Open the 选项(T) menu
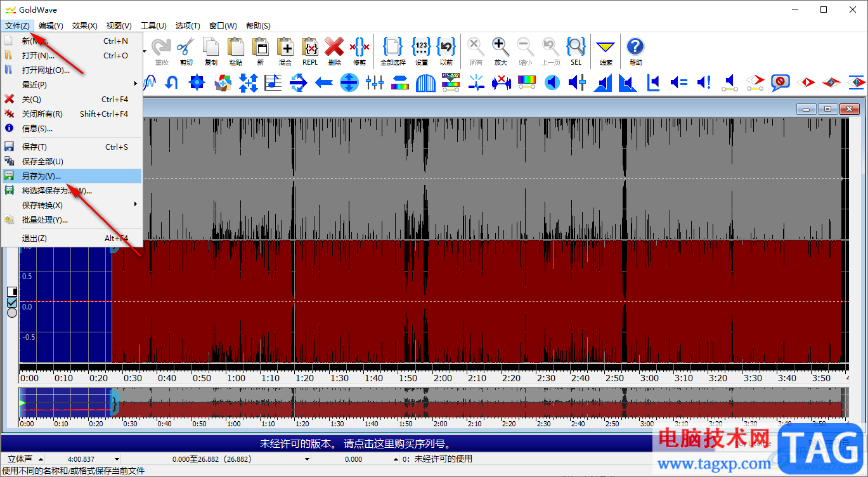Screen dimensions: 868x477 188,25
